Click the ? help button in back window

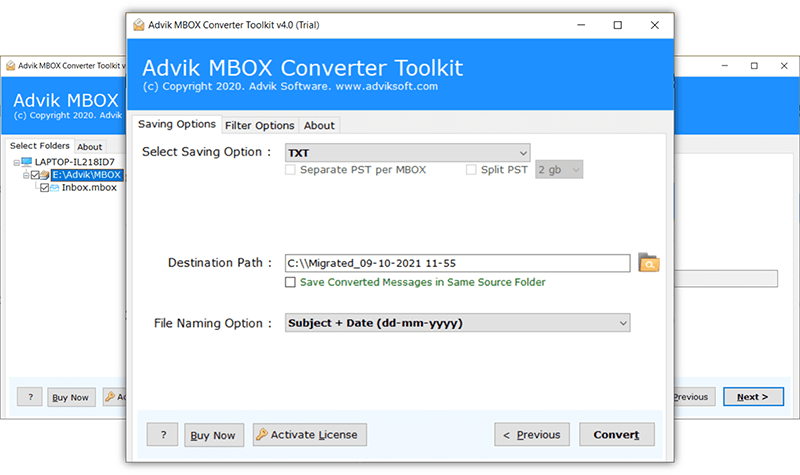coord(30,397)
